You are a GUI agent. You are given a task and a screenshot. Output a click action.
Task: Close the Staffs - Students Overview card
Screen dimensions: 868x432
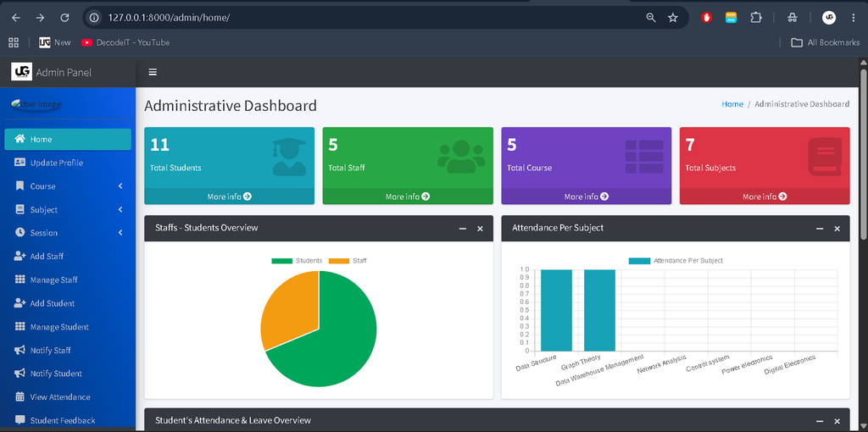480,229
